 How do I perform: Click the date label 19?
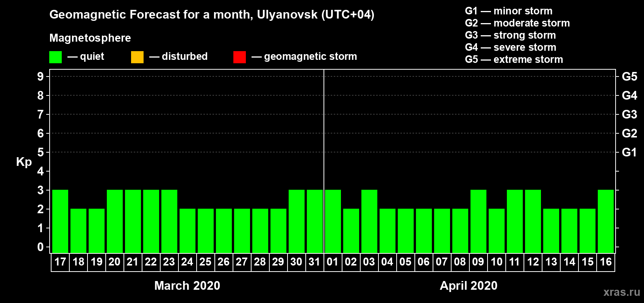click(97, 262)
